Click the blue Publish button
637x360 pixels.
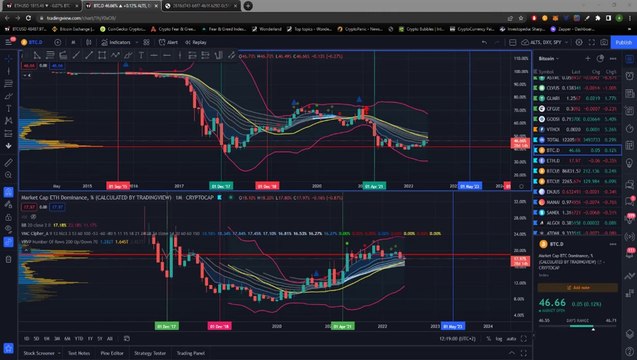(623, 42)
